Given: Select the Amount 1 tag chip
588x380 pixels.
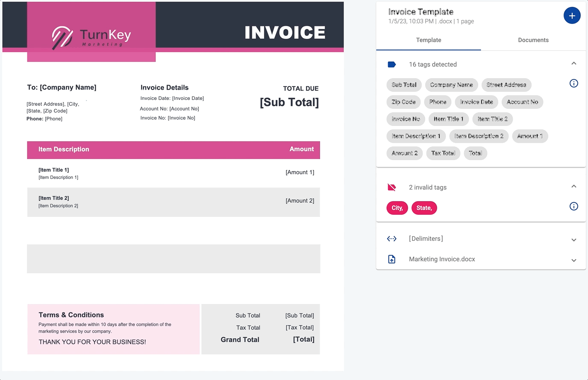Looking at the screenshot, I should pos(530,136).
